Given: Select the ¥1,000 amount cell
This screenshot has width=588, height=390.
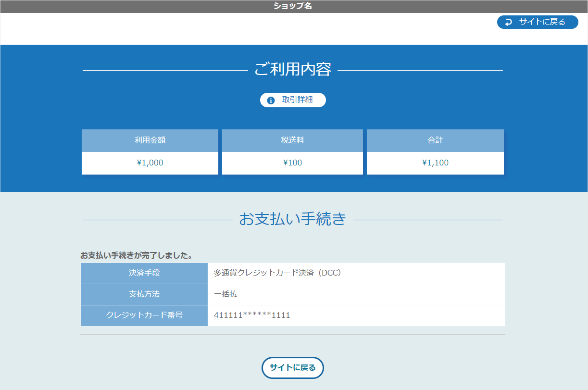Looking at the screenshot, I should pos(150,162).
